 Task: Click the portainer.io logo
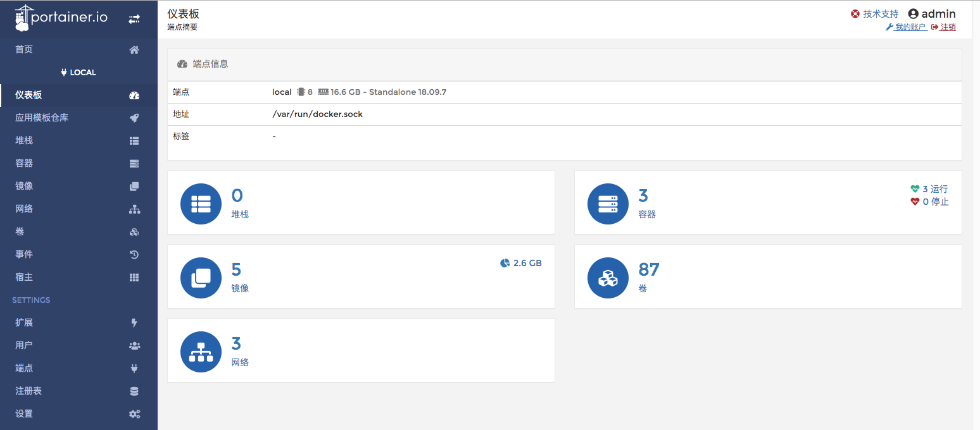pos(61,18)
